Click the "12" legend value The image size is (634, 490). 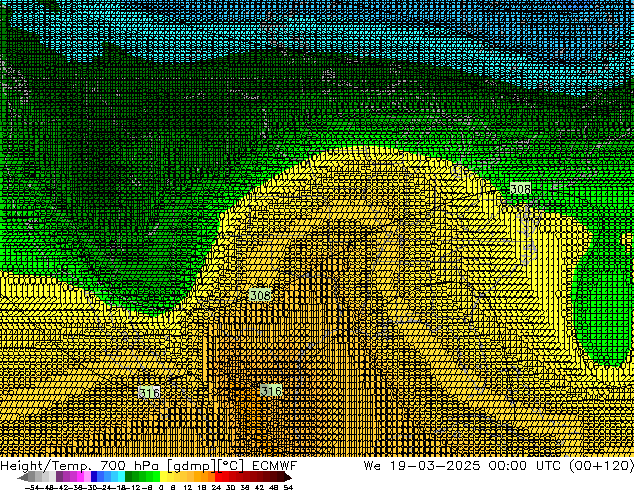click(187, 487)
